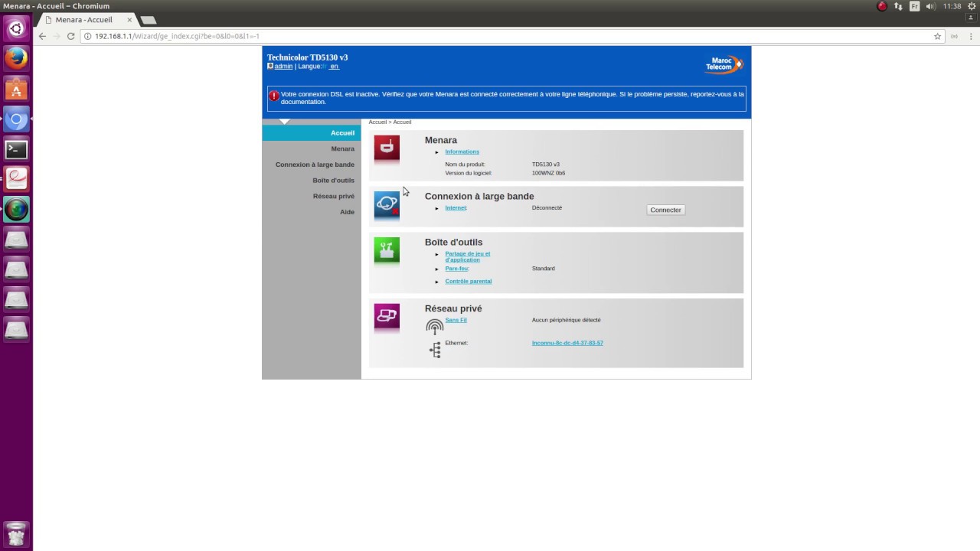Viewport: 980px width, 551px height.
Task: Click the browser forward arrow
Action: pos(57,36)
